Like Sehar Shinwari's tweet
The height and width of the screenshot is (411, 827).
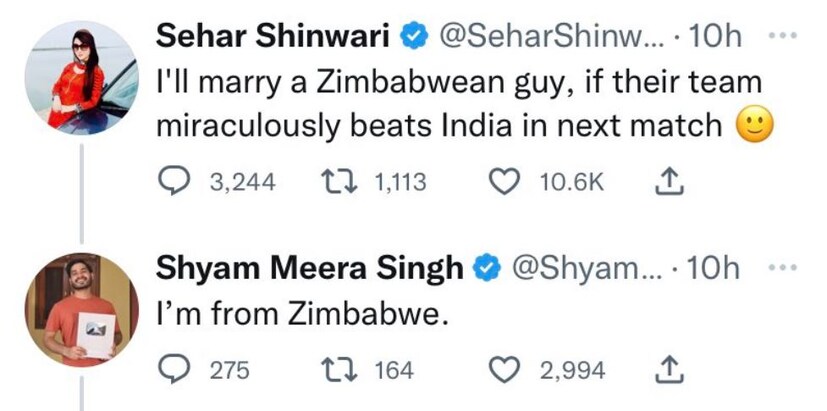point(509,181)
